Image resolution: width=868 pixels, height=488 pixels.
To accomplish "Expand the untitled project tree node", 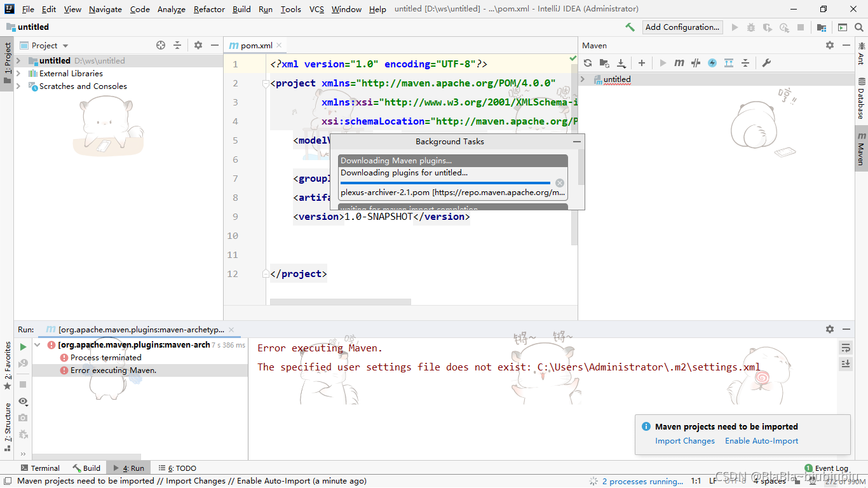I will pos(18,61).
